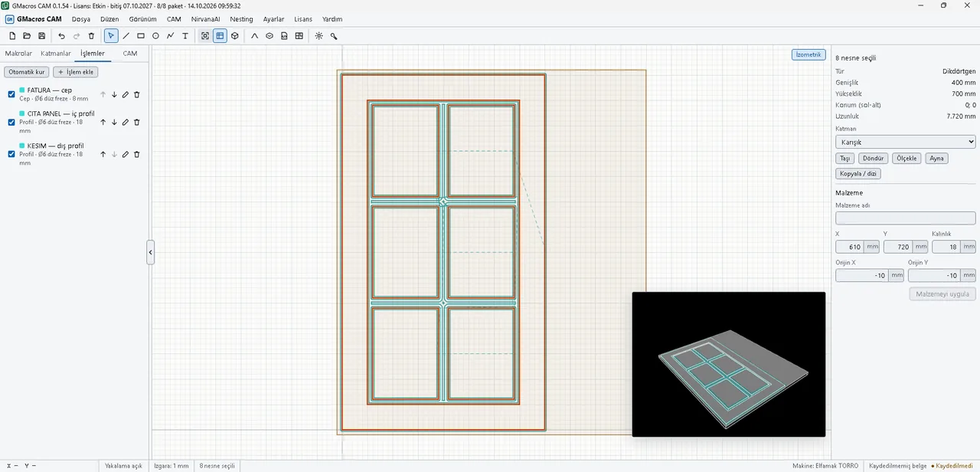
Task: Select the Rectangle drawing tool
Action: click(141, 36)
